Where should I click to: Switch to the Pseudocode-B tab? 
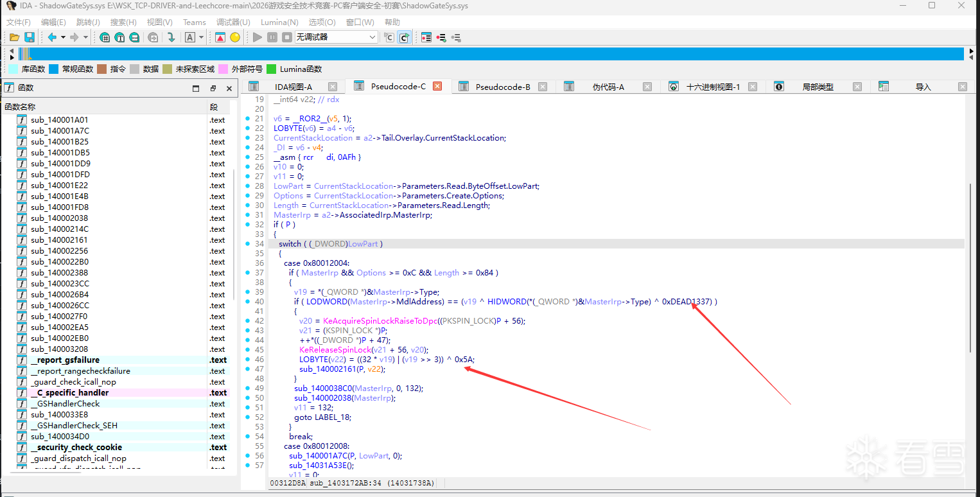click(x=503, y=87)
